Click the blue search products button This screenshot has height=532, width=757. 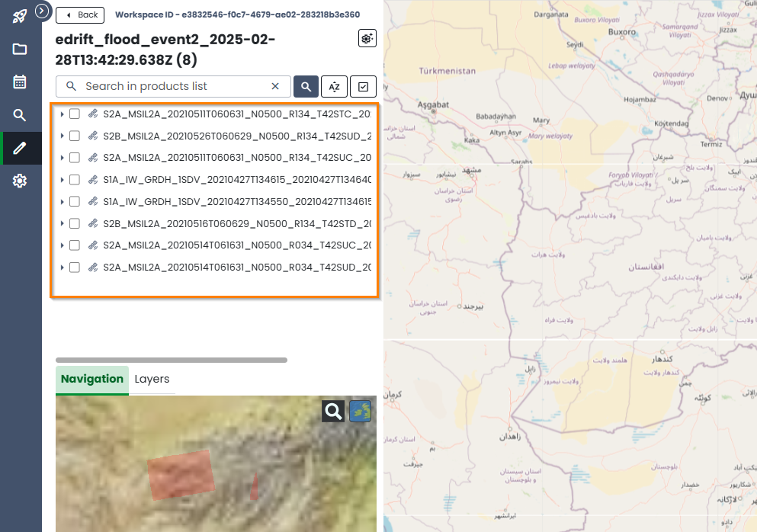[x=306, y=86]
